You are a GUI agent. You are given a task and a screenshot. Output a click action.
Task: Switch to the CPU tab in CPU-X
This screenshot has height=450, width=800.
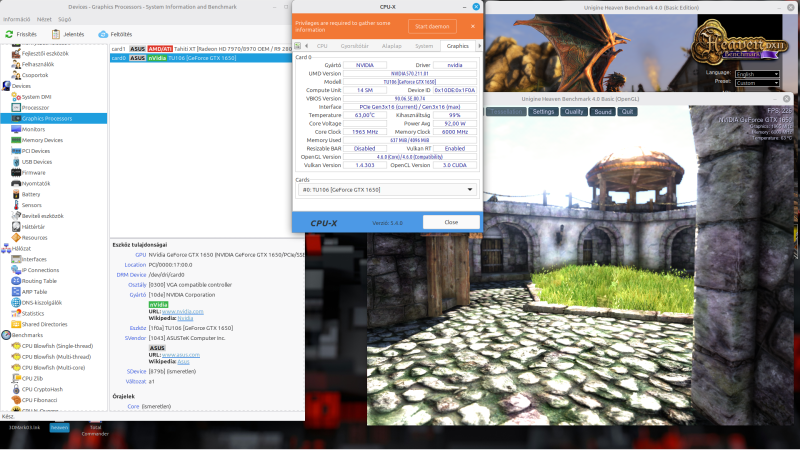click(x=322, y=46)
